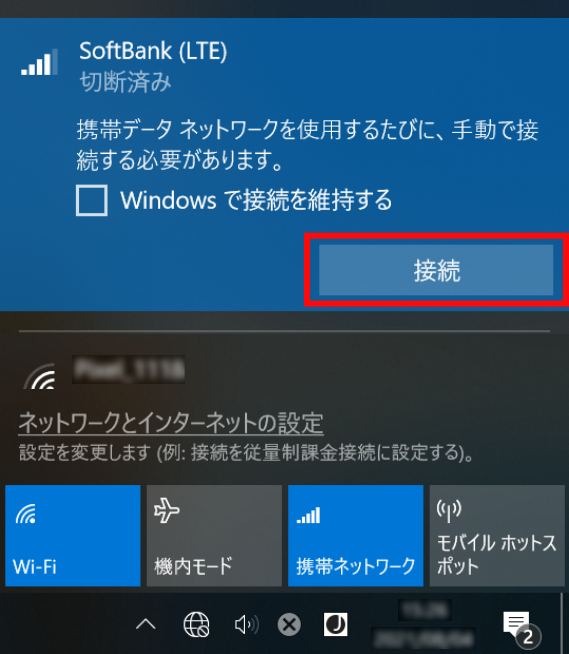This screenshot has width=569, height=654.
Task: Toggle the 機内モード airplane mode tile
Action: pyautogui.click(x=214, y=536)
